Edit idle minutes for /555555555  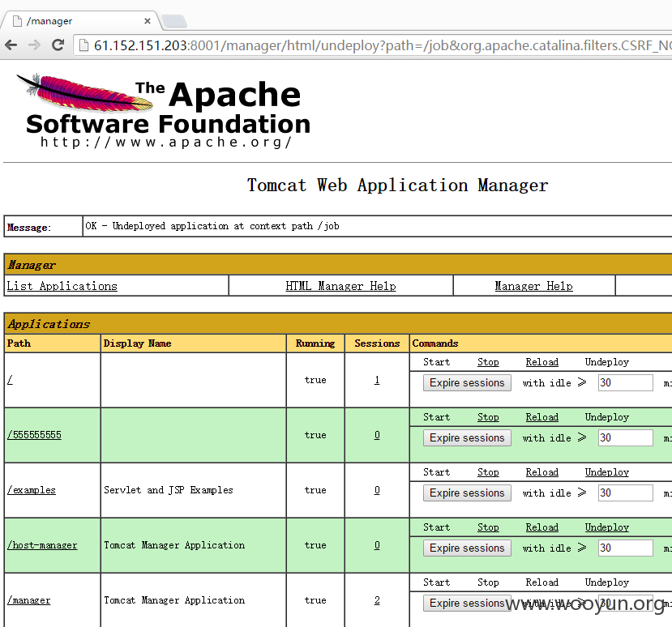[625, 437]
